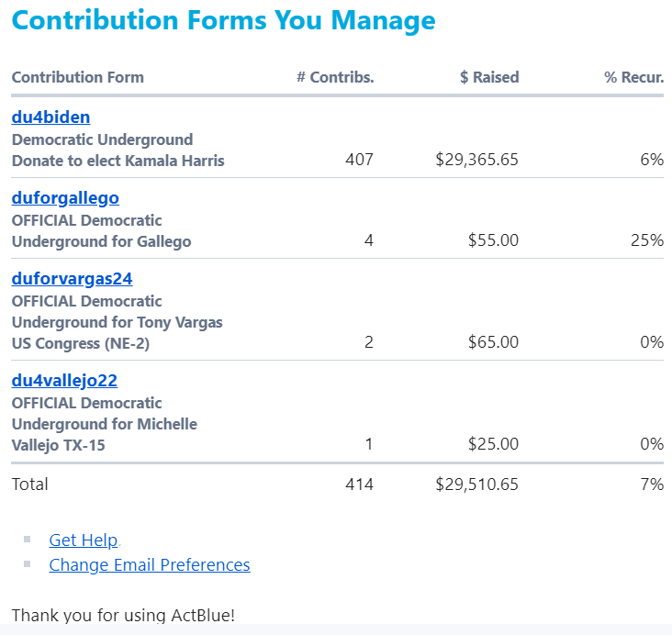Select the $29,365.65 raised amount for du4biden
672x635 pixels.
point(476,160)
